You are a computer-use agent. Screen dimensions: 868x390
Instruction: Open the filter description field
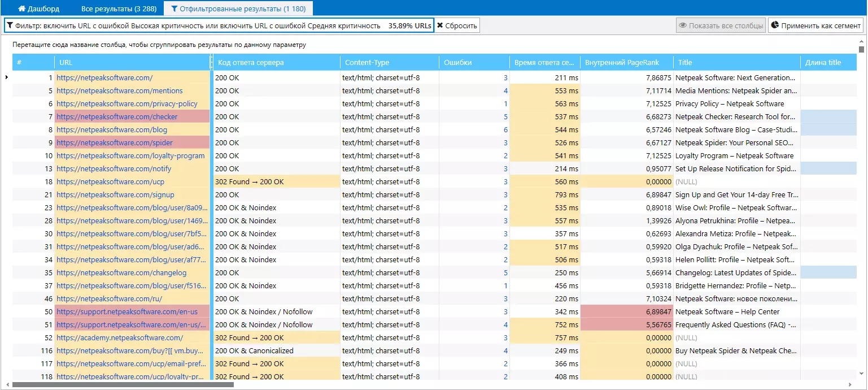[219, 25]
